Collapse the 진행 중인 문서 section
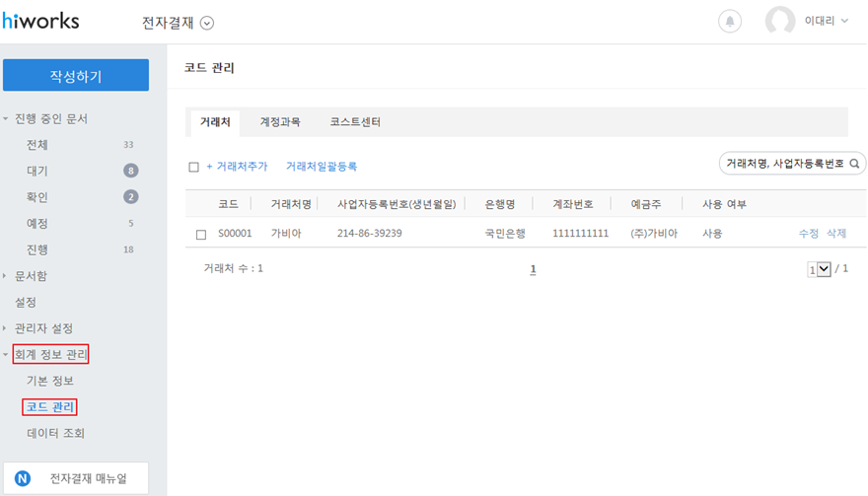The height and width of the screenshot is (496, 868). tap(6, 118)
